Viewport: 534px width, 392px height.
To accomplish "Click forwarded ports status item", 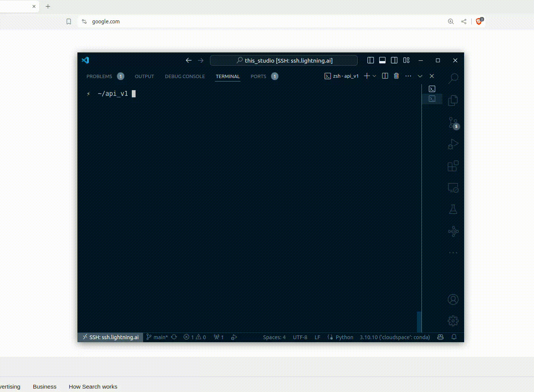I will 219,337.
